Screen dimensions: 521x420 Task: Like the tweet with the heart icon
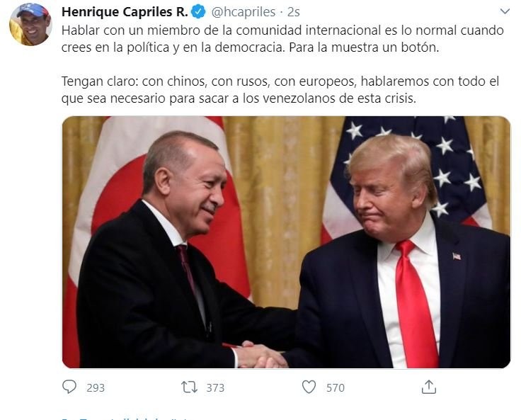(x=309, y=387)
